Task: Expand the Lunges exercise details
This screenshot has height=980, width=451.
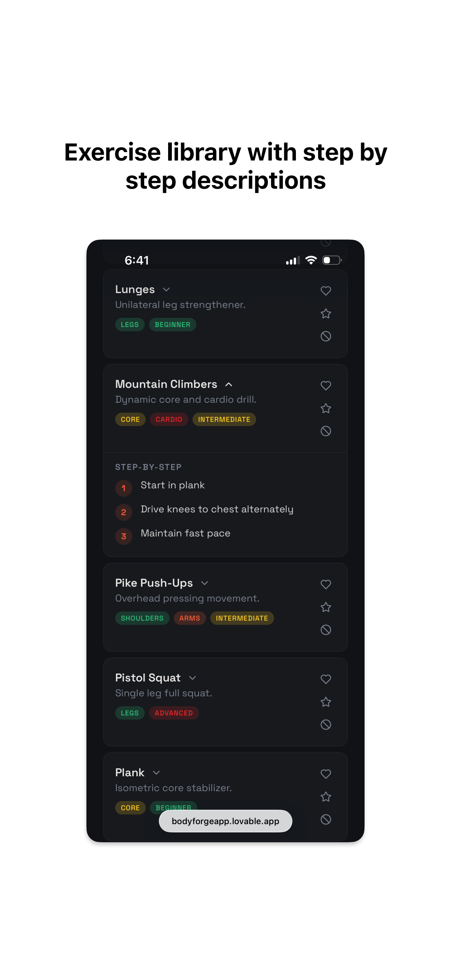Action: pyautogui.click(x=166, y=289)
